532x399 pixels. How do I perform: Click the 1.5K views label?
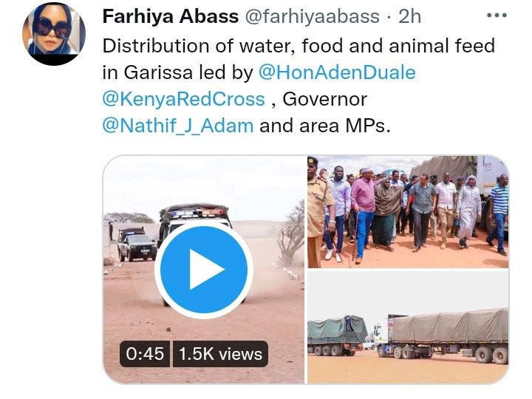(x=220, y=354)
